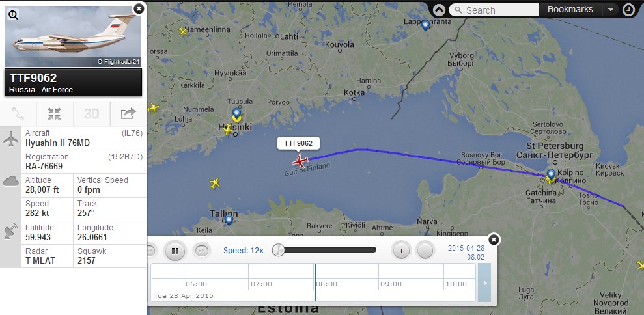This screenshot has width=644, height=315.
Task: Decrease speed with the minus button
Action: [x=425, y=250]
